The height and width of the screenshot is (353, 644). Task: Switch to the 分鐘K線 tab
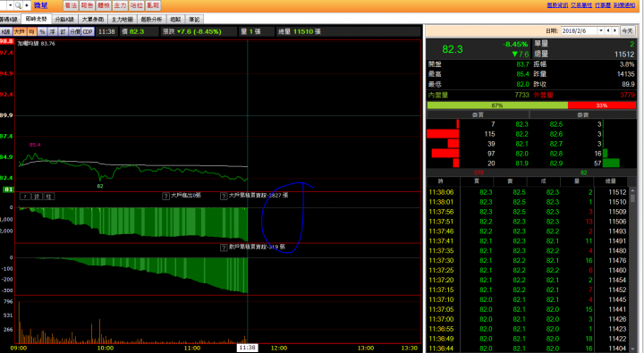pyautogui.click(x=64, y=20)
